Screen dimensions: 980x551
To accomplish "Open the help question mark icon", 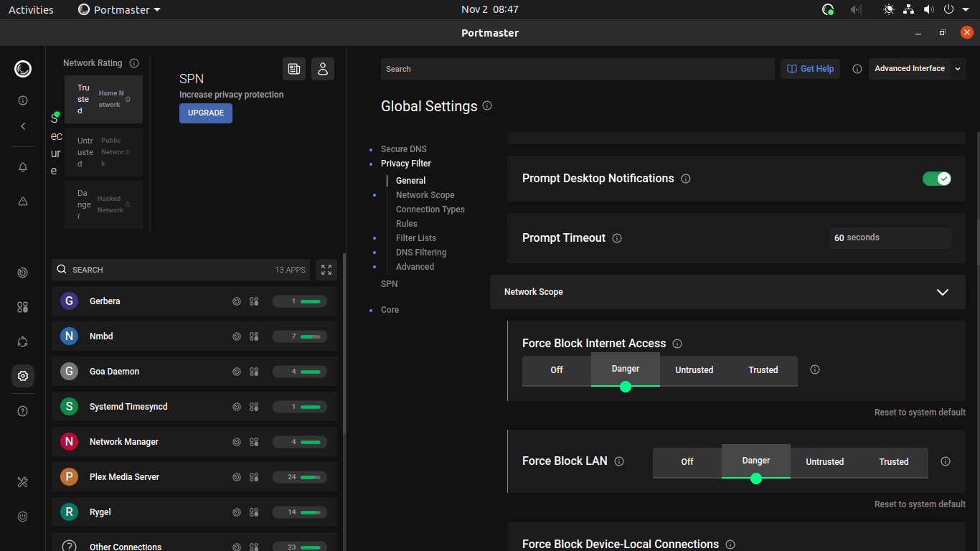I will point(22,410).
